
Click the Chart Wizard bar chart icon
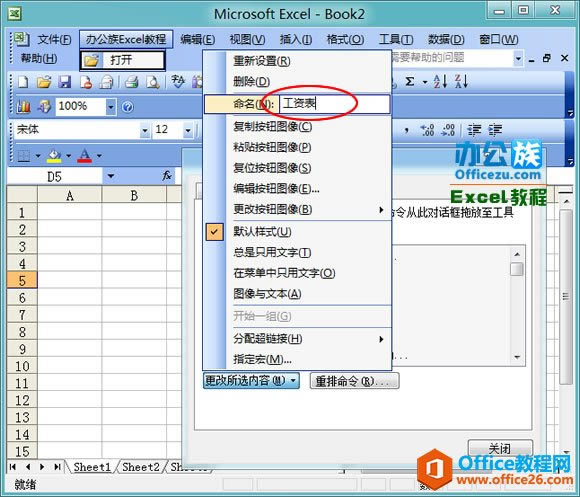(24, 106)
